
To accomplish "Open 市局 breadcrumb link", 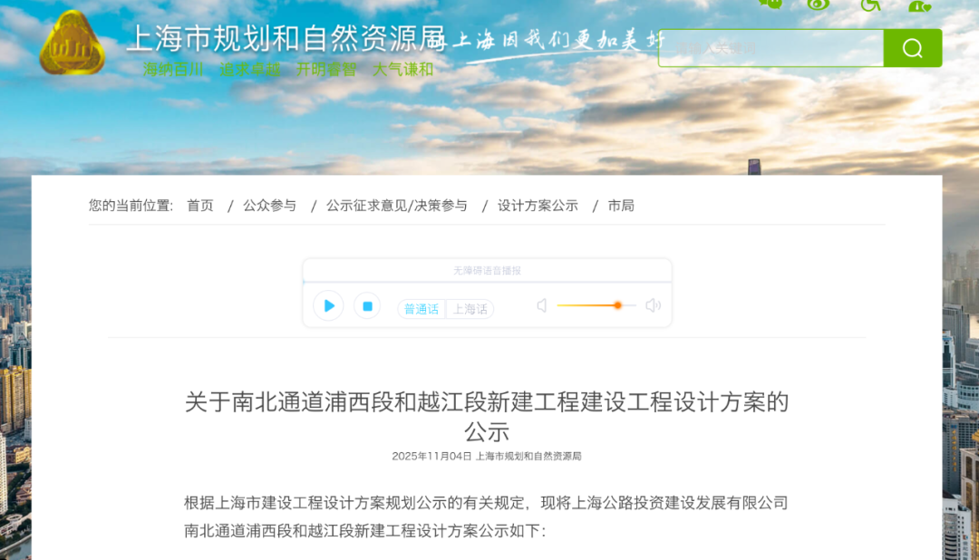I will click(621, 206).
